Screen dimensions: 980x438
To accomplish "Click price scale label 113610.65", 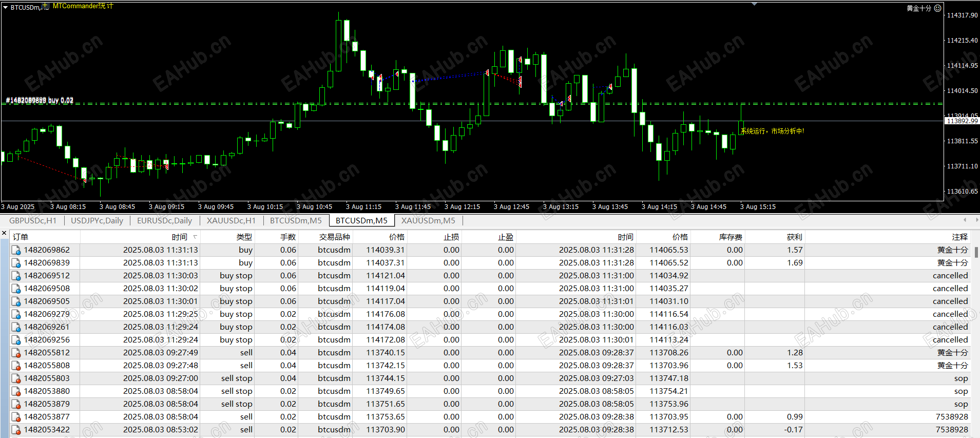I will coord(962,192).
